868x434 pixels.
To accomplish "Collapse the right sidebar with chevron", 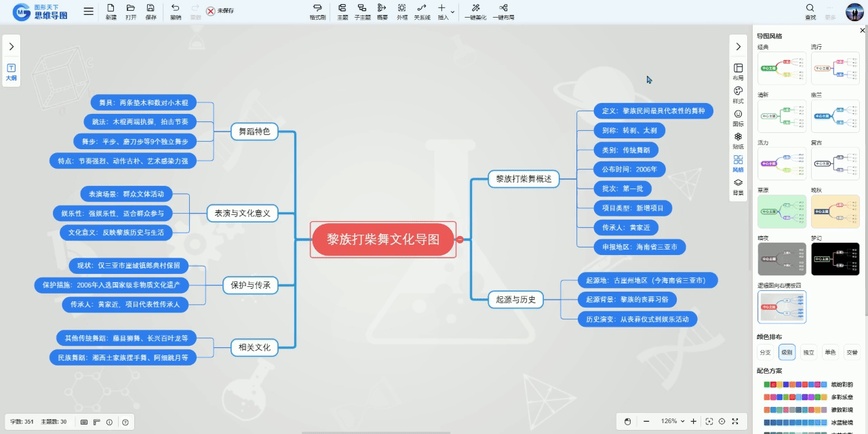I will [x=738, y=46].
